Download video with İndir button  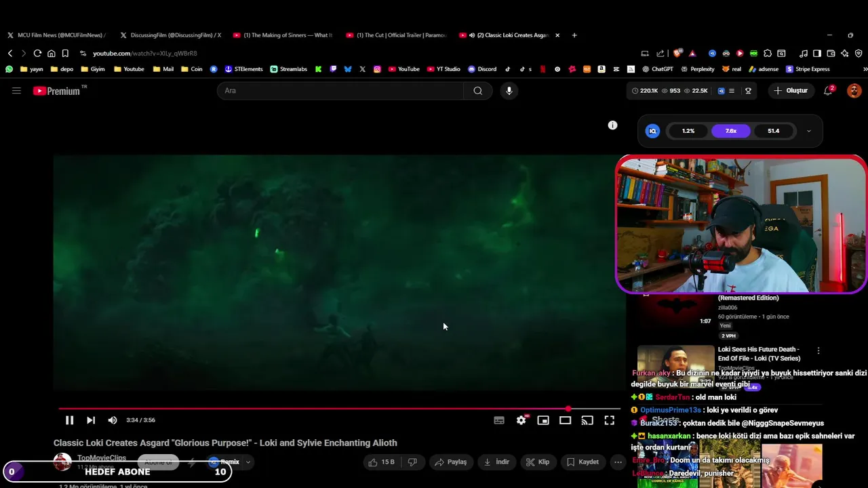coord(496,462)
